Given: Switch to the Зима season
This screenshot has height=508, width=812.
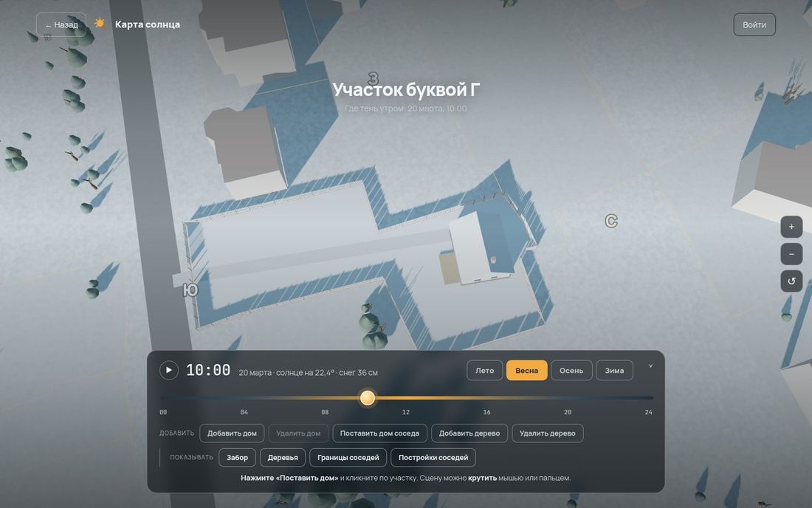Looking at the screenshot, I should coord(614,370).
